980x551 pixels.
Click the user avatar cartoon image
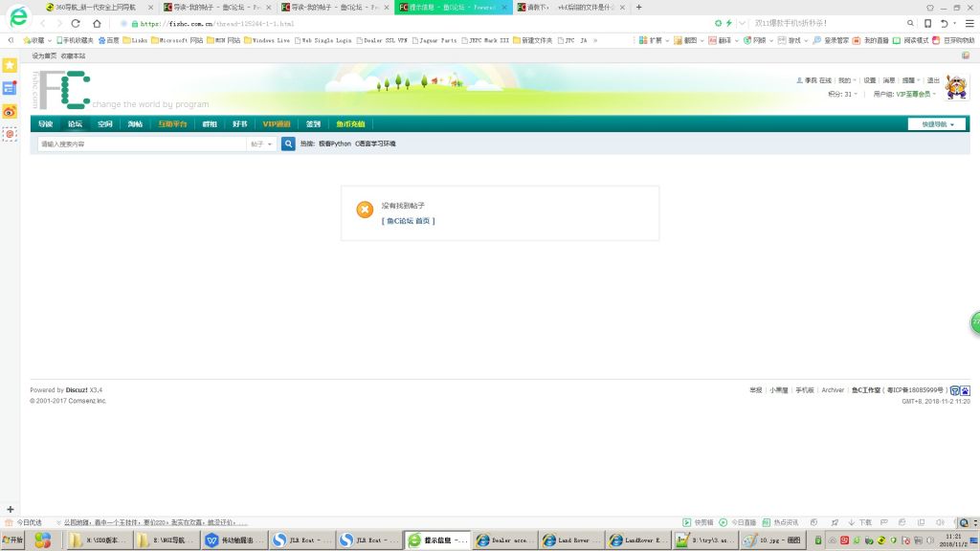[956, 87]
